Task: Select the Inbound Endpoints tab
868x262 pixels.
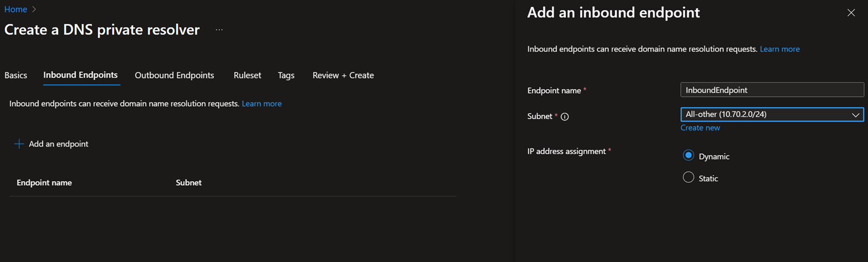Action: coord(80,75)
